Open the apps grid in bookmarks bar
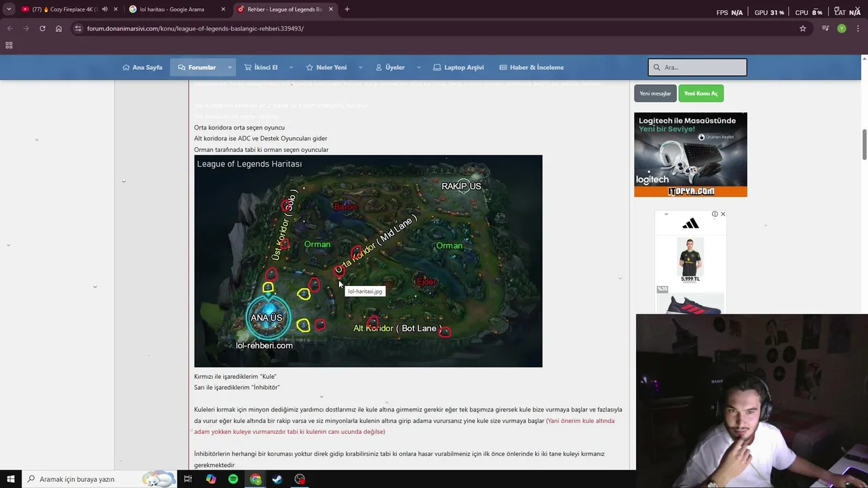This screenshot has width=868, height=488. point(9,45)
